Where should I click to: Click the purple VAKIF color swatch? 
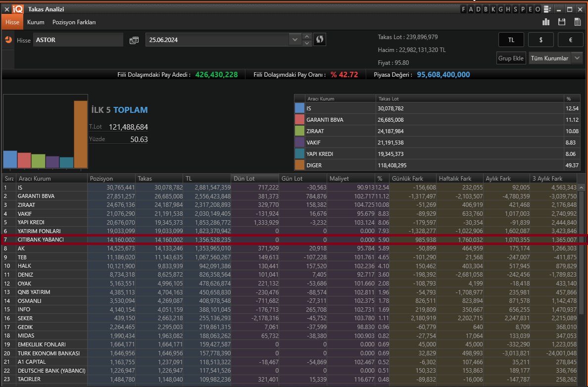[299, 142]
